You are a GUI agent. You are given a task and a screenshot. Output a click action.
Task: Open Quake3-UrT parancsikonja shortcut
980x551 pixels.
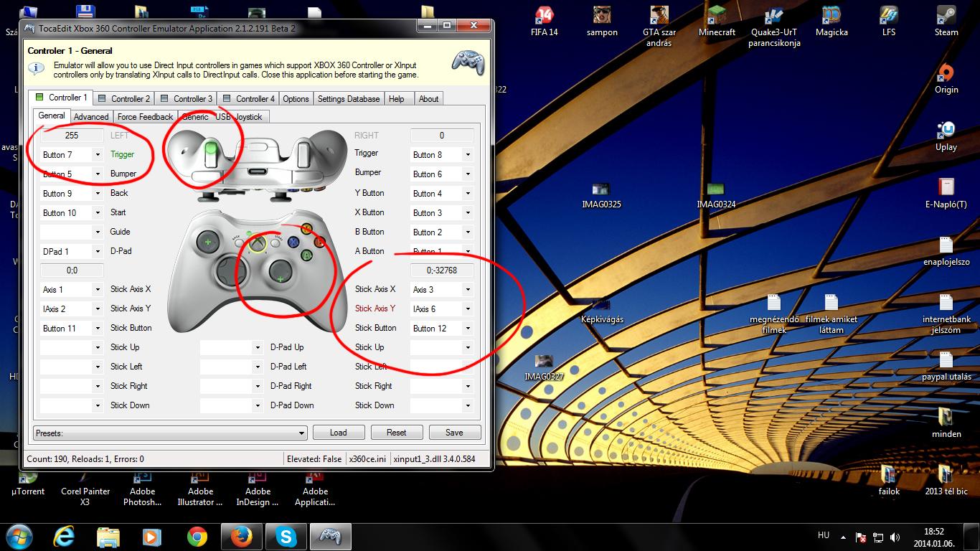pos(774,26)
